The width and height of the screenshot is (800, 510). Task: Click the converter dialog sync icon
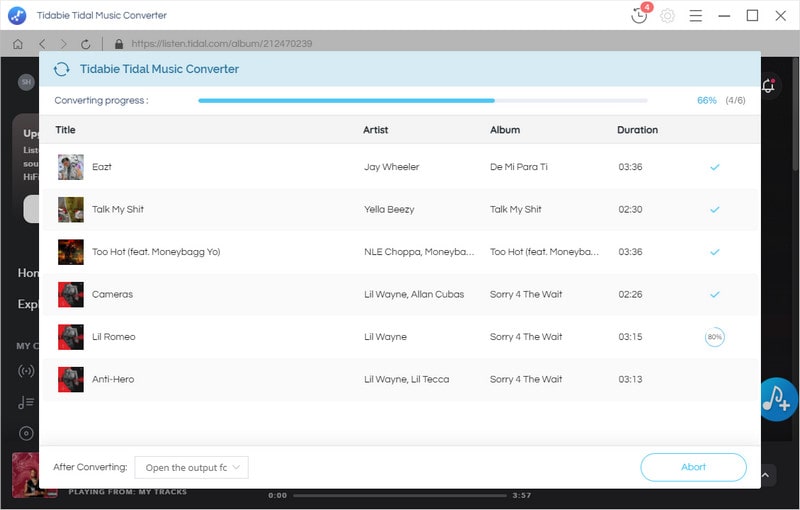[x=62, y=69]
